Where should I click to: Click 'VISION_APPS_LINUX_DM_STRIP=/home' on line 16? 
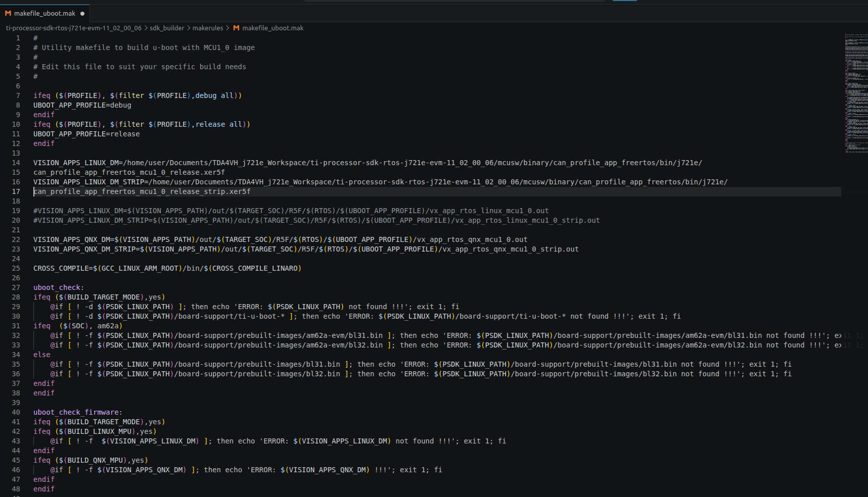381,182
